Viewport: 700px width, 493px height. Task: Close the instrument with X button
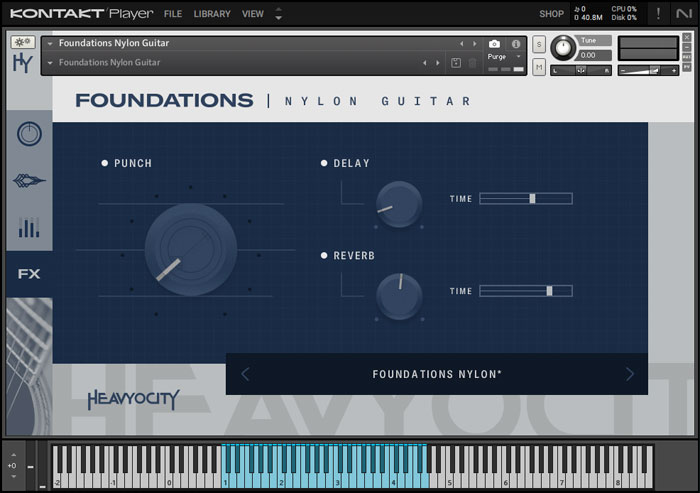coord(687,38)
